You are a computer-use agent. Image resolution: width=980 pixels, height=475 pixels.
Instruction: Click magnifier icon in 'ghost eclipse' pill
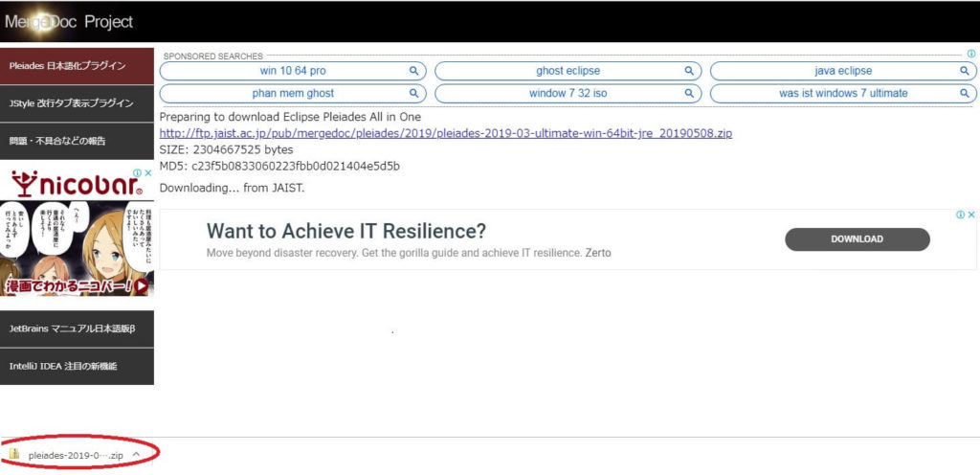tap(689, 71)
